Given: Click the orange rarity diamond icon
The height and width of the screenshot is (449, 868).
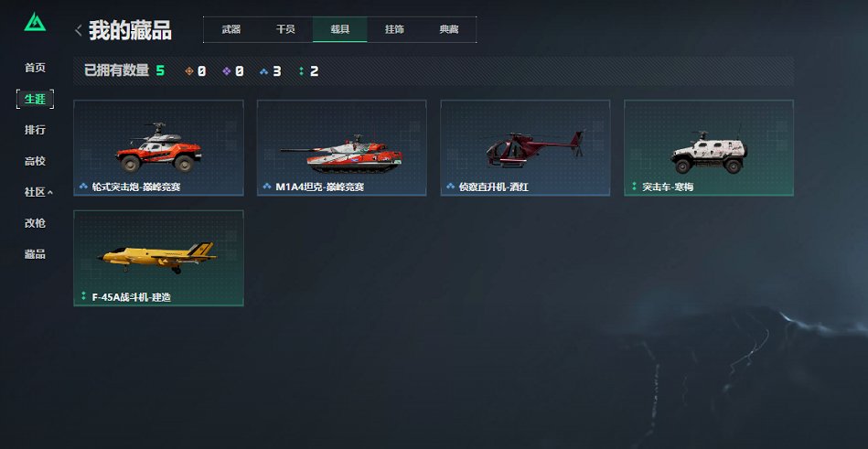Looking at the screenshot, I should coord(189,70).
